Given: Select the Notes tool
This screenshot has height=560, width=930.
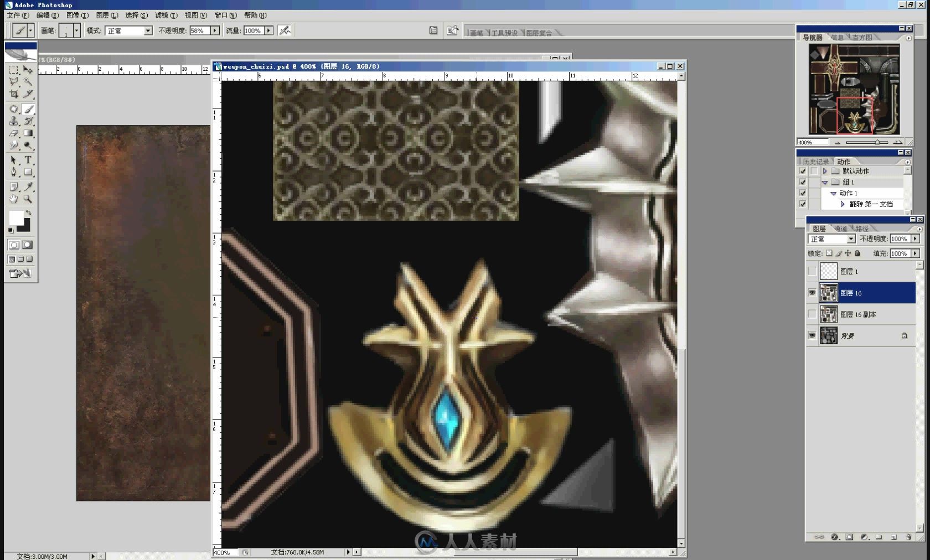Looking at the screenshot, I should click(14, 186).
